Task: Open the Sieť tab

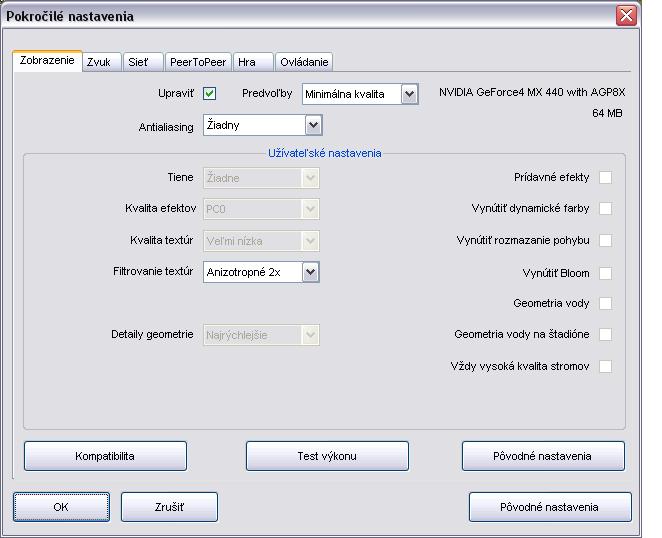Action: [143, 62]
